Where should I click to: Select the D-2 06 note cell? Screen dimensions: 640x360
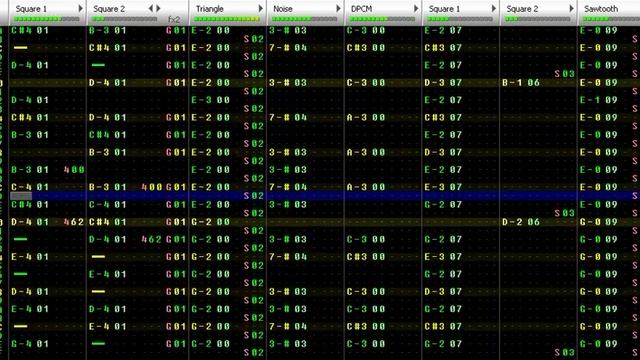(521, 222)
